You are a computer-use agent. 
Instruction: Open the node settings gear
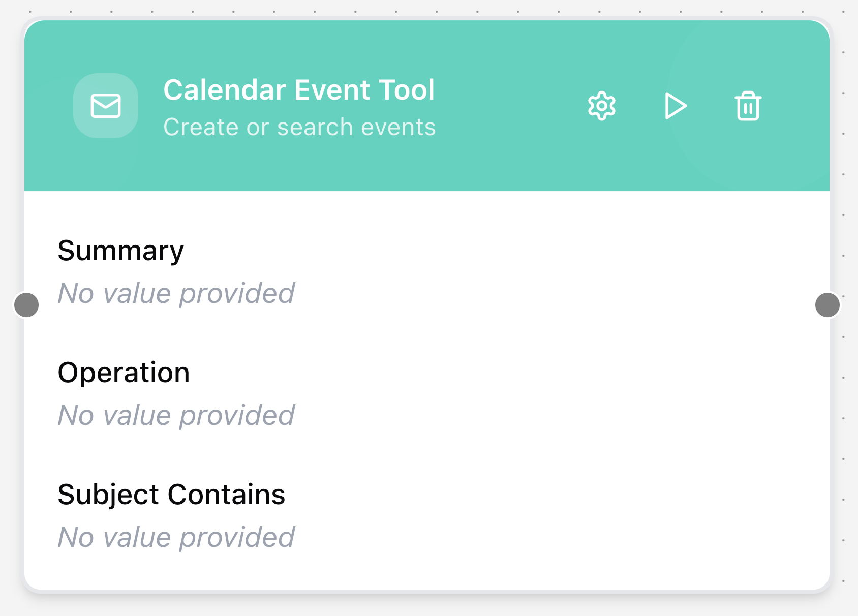tap(602, 106)
